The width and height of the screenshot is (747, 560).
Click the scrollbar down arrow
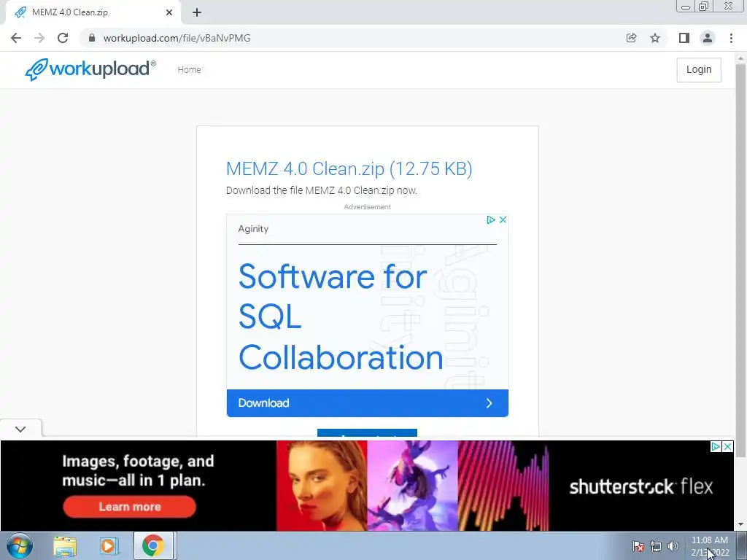(741, 525)
